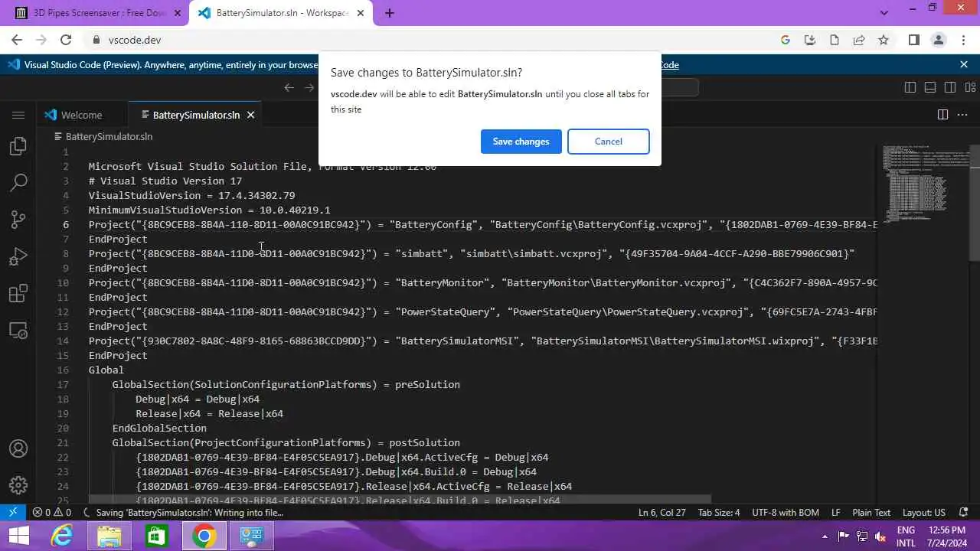Toggle the Primary Side Bar layout
Screen dimensions: 980x551
pos(910,87)
